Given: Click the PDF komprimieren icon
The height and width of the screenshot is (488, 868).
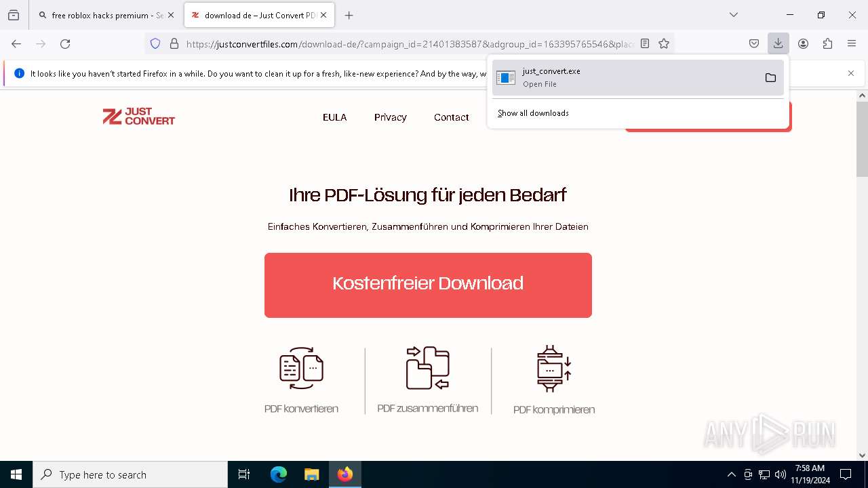Looking at the screenshot, I should coord(554,369).
